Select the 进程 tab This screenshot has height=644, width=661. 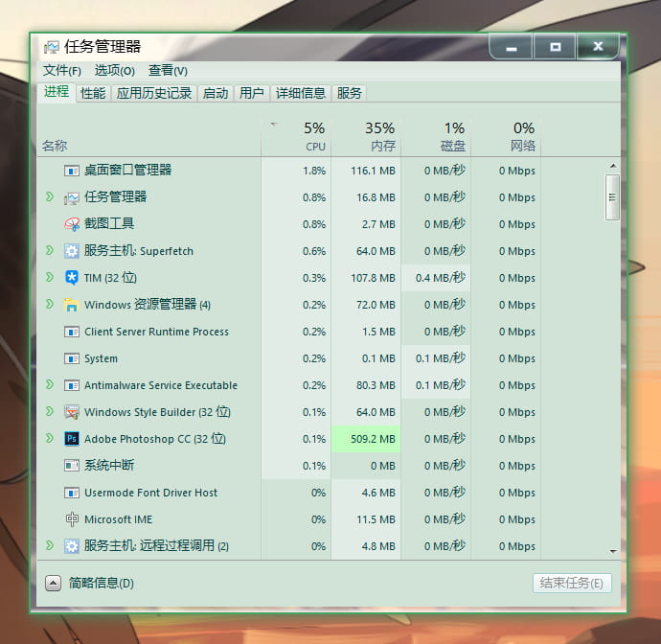(57, 91)
